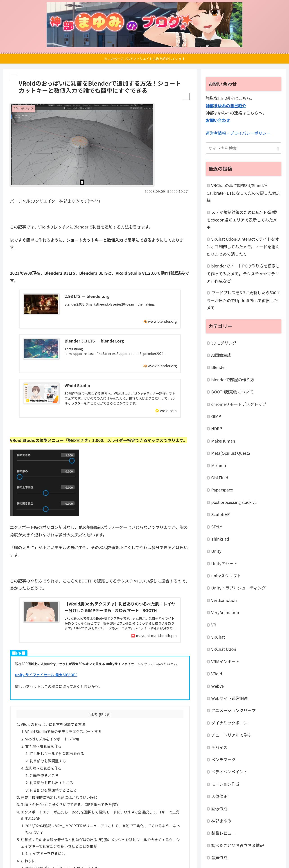Click the 胸の大きさ slider screenshot image
This screenshot has height=868, width=289.
pos(44,482)
